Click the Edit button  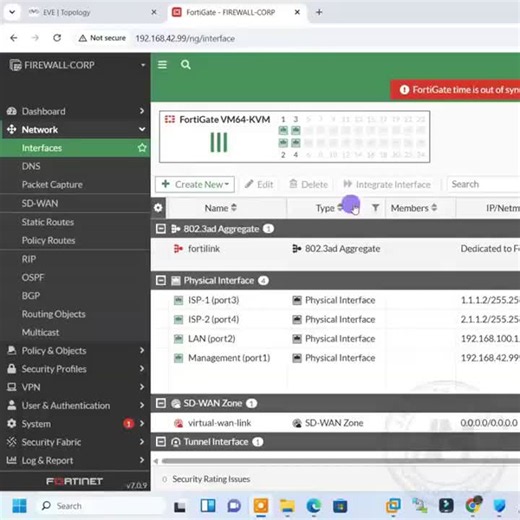(x=259, y=184)
